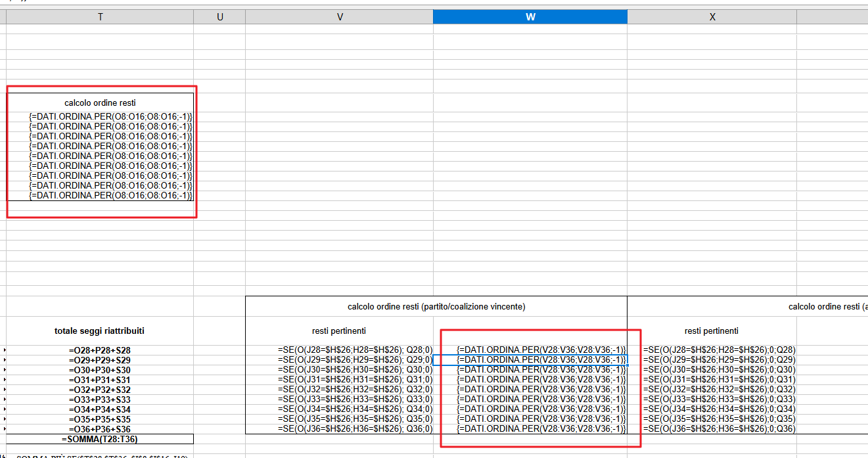Select the cell with =O36+P36+S36

coord(100,429)
